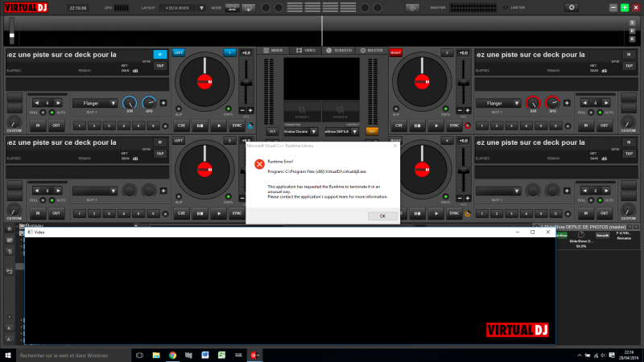Click loop IN on deck 1
644x362 pixels.
38,125
